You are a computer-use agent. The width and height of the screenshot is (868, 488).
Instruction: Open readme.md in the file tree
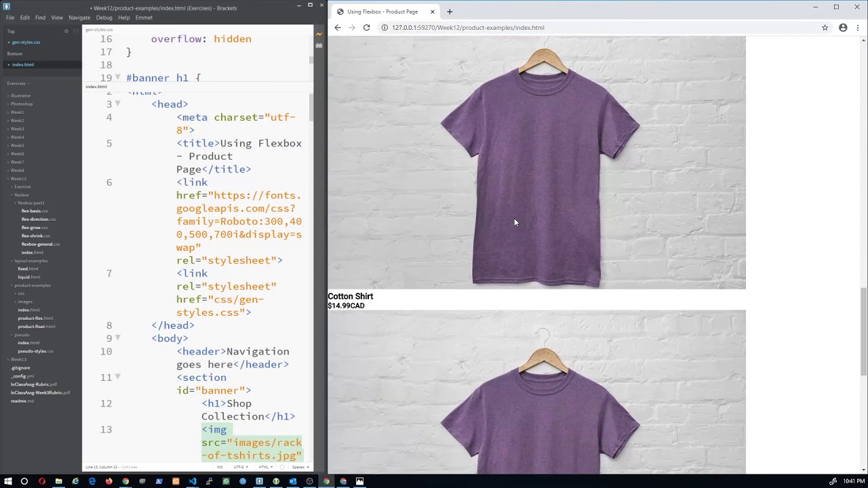[x=22, y=401]
